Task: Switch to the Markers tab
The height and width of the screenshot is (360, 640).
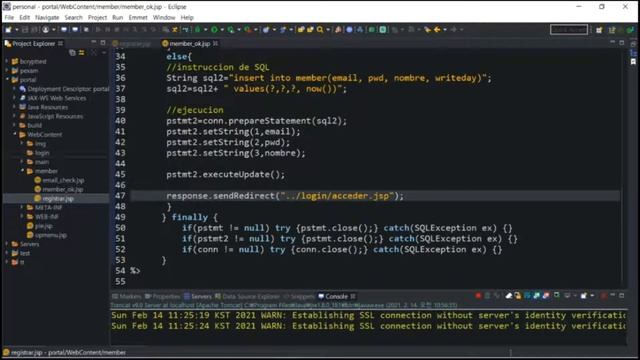Action: (x=127, y=296)
